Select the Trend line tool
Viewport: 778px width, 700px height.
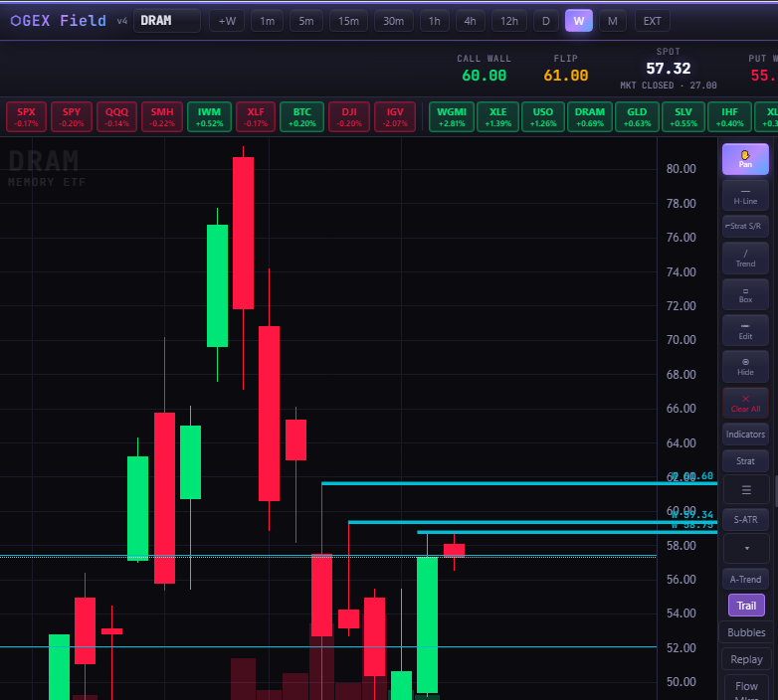click(x=745, y=259)
